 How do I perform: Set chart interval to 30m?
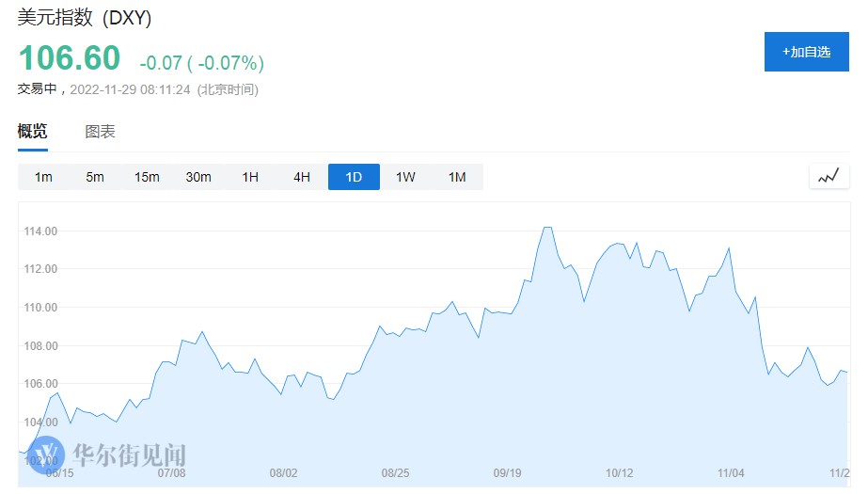pos(198,177)
